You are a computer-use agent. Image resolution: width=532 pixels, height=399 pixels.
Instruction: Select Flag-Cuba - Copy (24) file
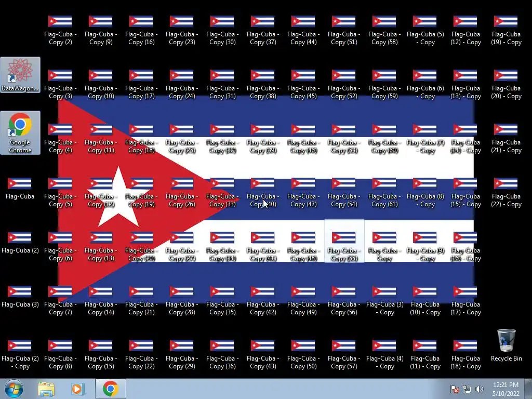click(x=181, y=85)
